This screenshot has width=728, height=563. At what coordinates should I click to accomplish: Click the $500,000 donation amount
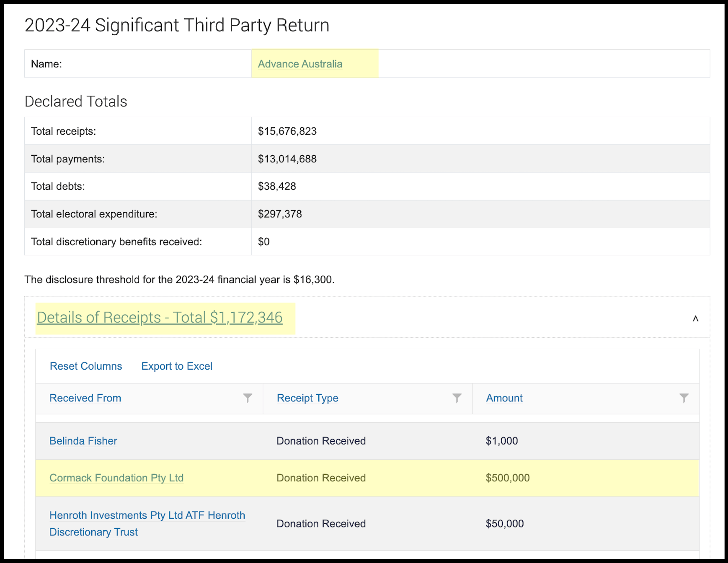(x=508, y=478)
